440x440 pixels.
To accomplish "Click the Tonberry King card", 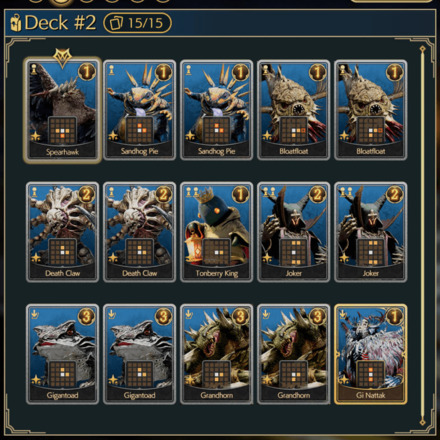I will [217, 232].
